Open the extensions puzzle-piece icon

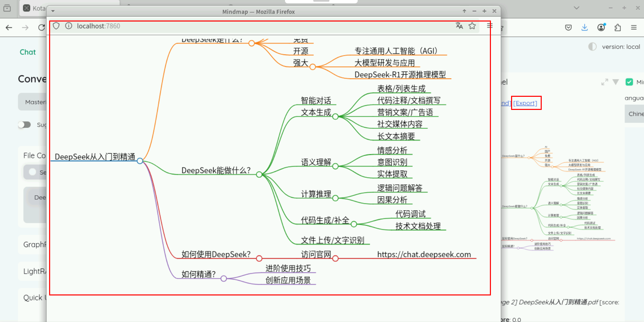click(x=618, y=27)
